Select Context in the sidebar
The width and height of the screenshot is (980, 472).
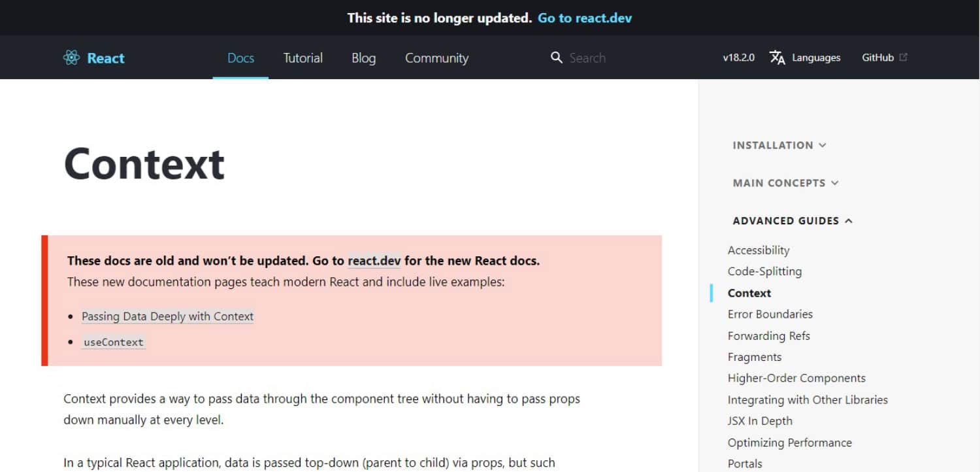coord(749,293)
